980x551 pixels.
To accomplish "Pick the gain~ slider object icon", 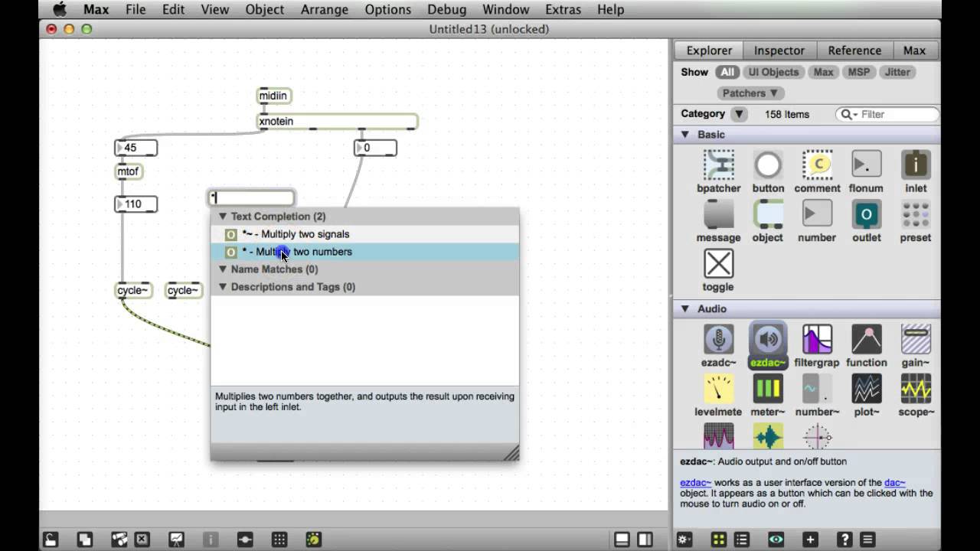I will pos(915,340).
